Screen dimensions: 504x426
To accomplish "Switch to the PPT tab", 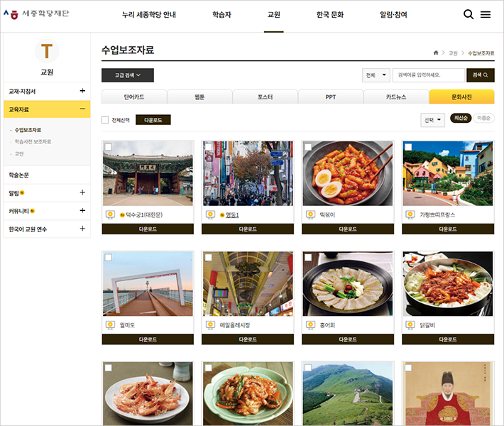I will pyautogui.click(x=331, y=97).
